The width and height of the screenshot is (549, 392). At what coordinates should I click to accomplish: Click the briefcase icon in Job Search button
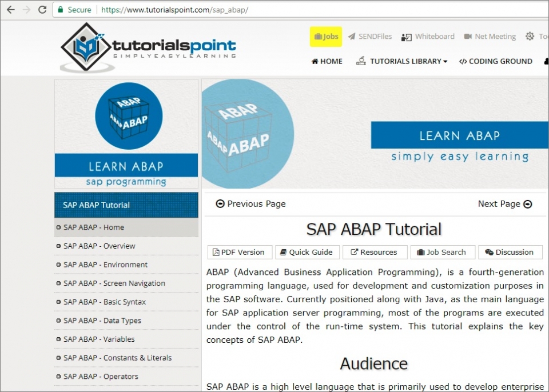(x=421, y=252)
